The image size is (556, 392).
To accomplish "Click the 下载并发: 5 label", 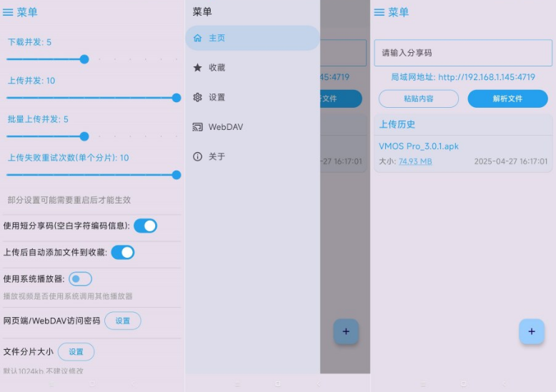I will 29,42.
